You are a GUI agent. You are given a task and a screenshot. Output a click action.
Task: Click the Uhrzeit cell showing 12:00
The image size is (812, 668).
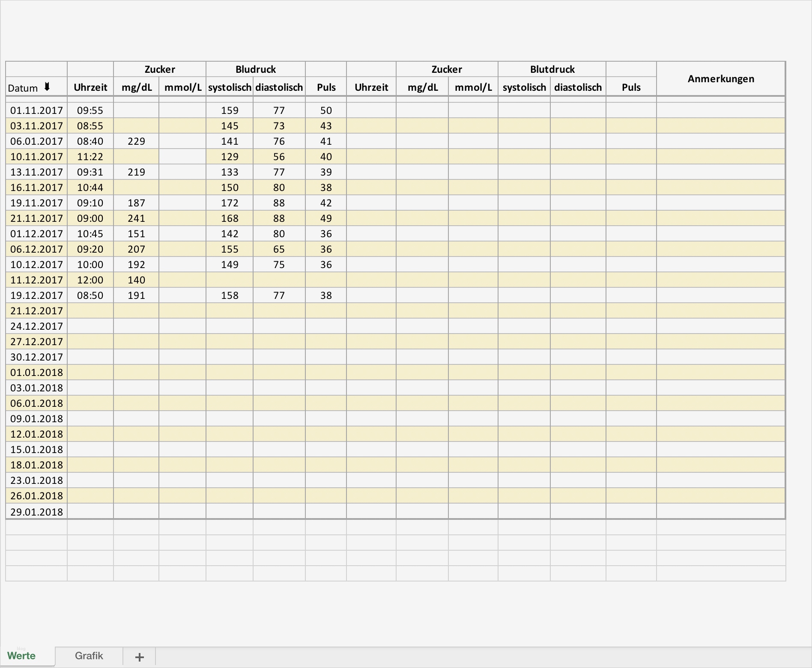(90, 280)
